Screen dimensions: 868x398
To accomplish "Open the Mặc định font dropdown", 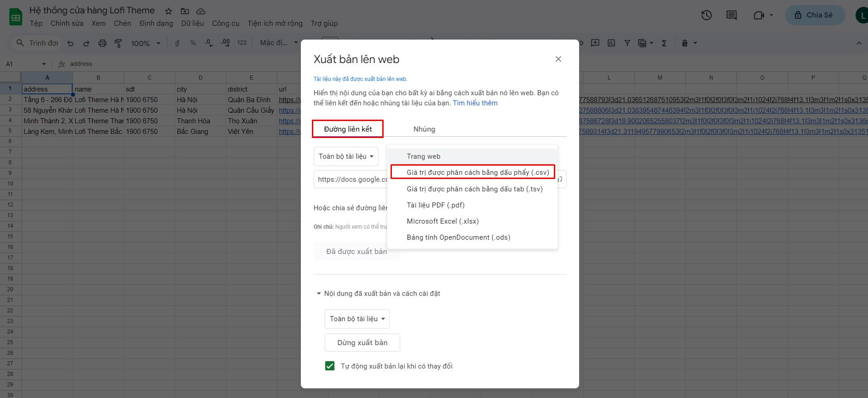I will pos(279,43).
